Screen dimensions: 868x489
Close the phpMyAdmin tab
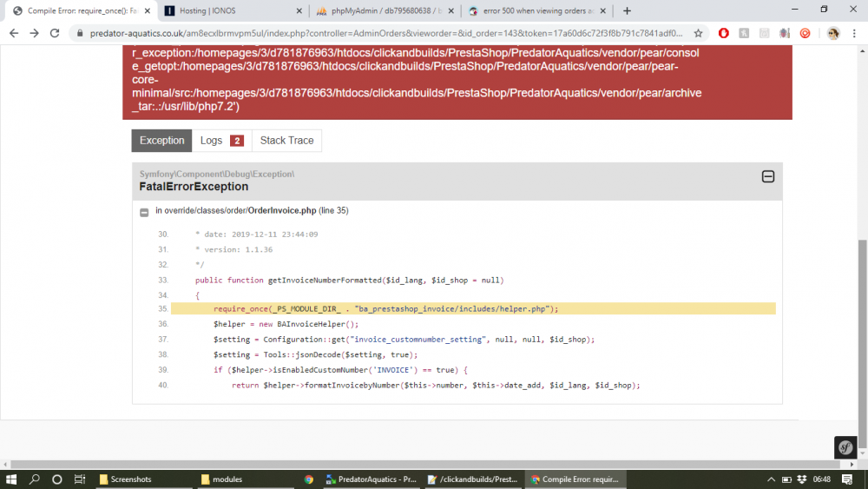tap(451, 10)
